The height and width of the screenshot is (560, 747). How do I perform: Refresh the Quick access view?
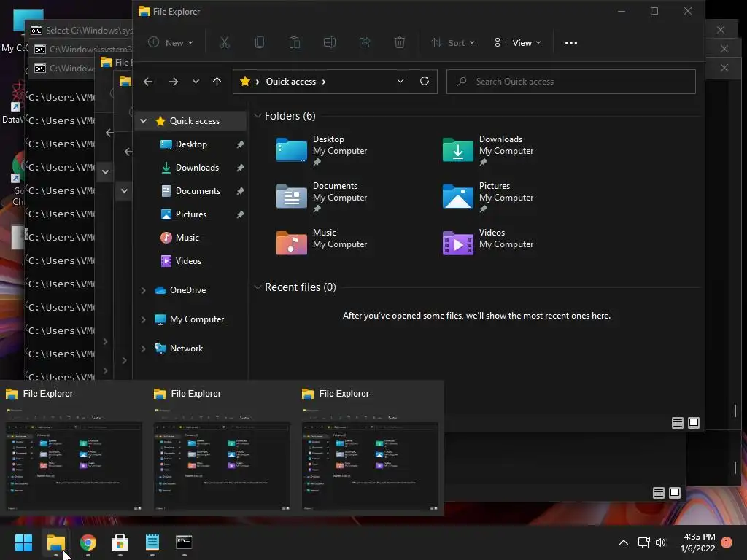point(425,81)
